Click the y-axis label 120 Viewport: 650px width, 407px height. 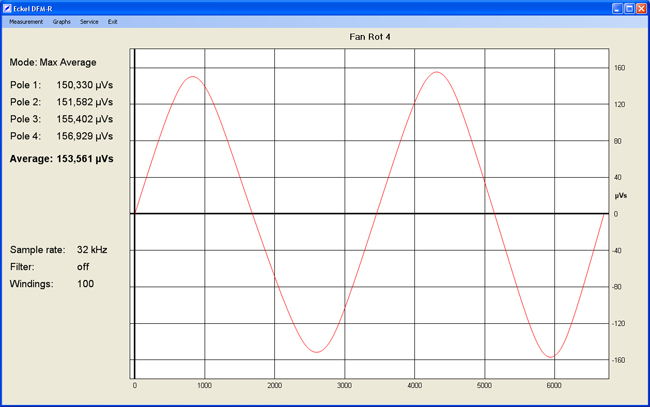point(619,104)
